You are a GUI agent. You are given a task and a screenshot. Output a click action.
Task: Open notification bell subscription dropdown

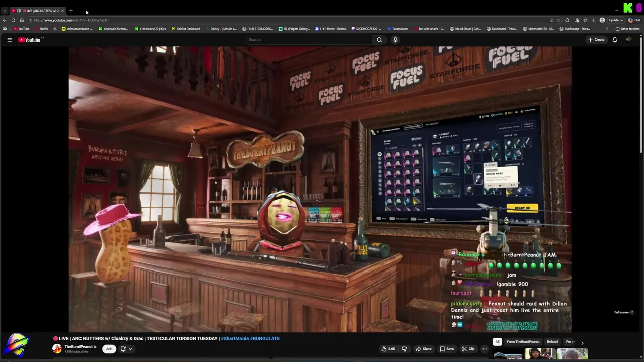click(126, 349)
